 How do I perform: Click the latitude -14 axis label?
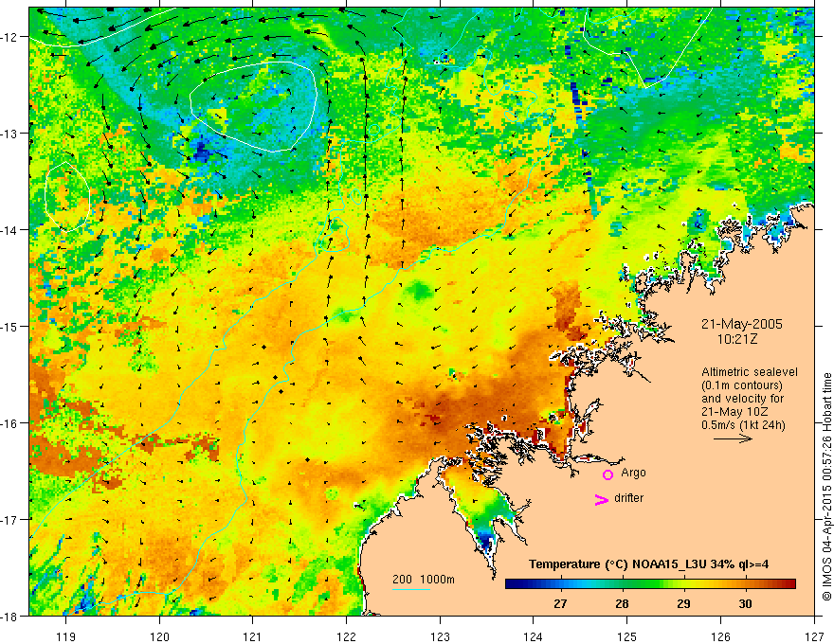coord(10,230)
